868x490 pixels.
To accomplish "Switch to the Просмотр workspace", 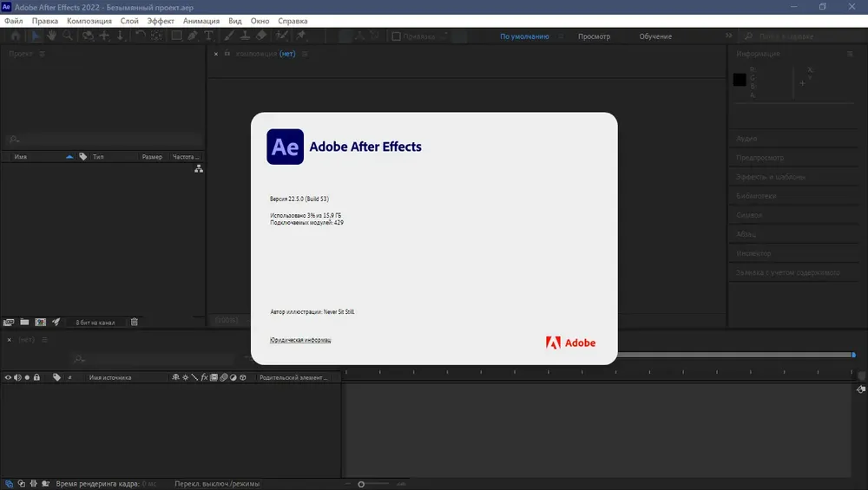I will (594, 36).
